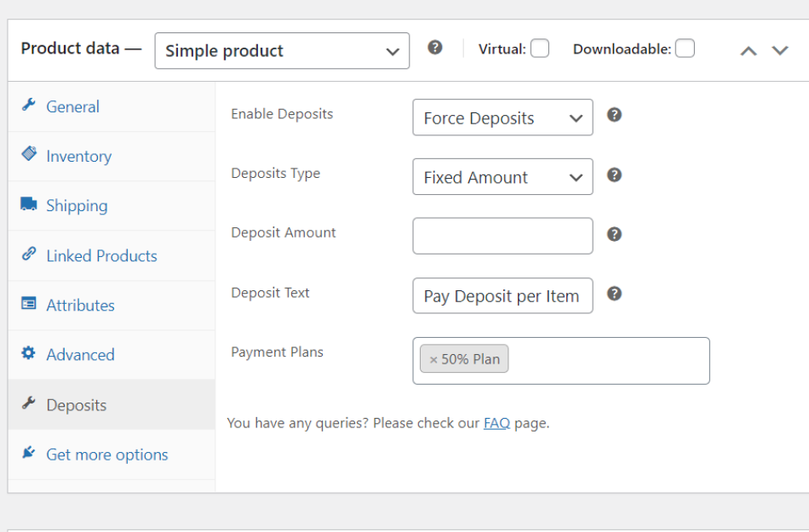Open the FAQ page link

496,422
